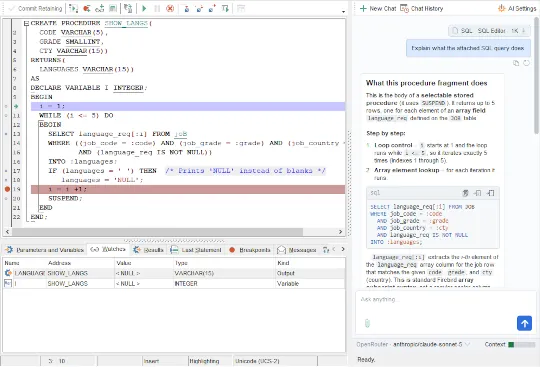
Task: Click the Kind column header
Action: [x=310, y=263]
